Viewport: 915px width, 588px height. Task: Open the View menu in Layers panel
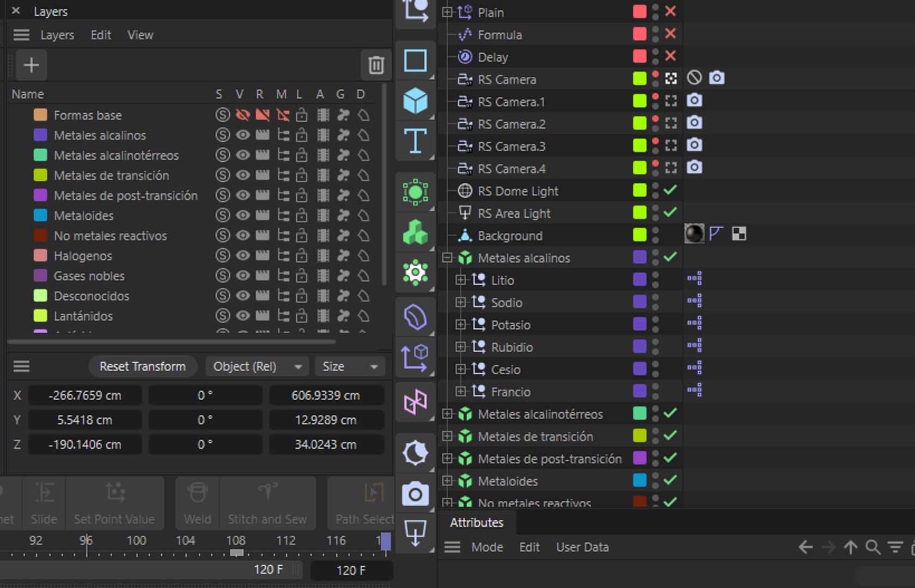point(140,35)
